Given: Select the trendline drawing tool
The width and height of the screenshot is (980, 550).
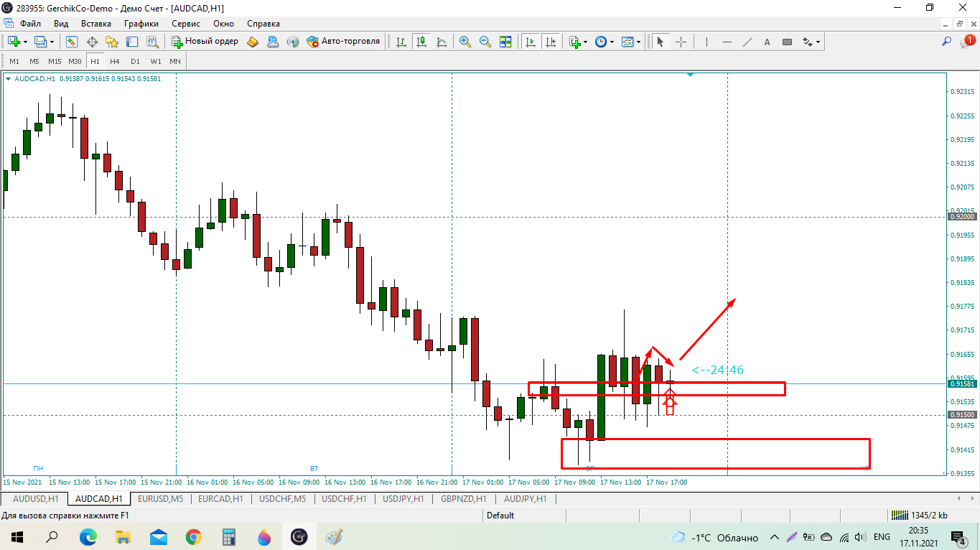Looking at the screenshot, I should (x=747, y=42).
